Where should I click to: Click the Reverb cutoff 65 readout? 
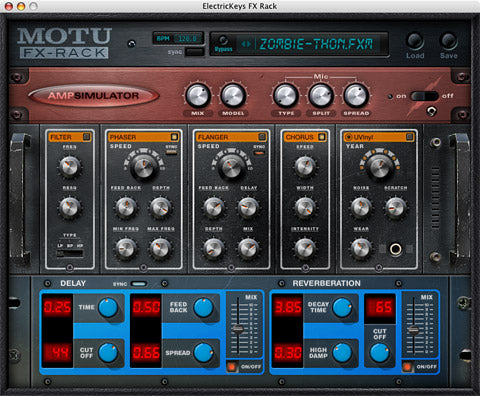pos(380,307)
